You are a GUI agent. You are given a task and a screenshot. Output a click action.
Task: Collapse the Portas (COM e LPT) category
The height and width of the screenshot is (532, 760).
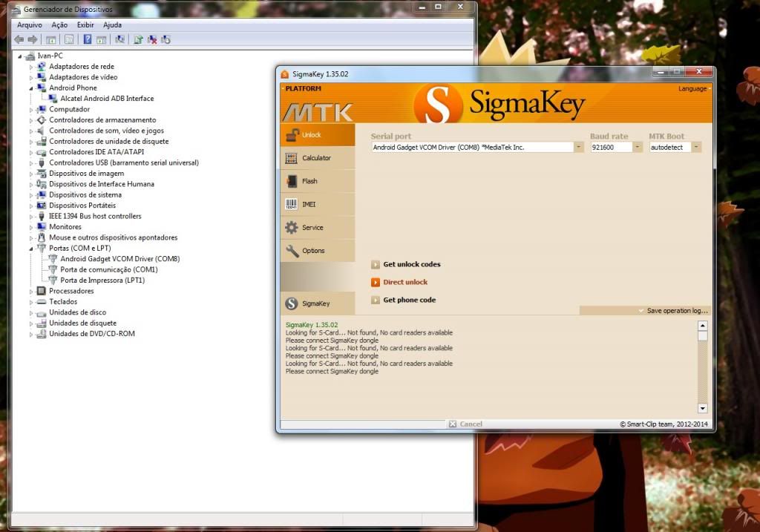click(31, 249)
